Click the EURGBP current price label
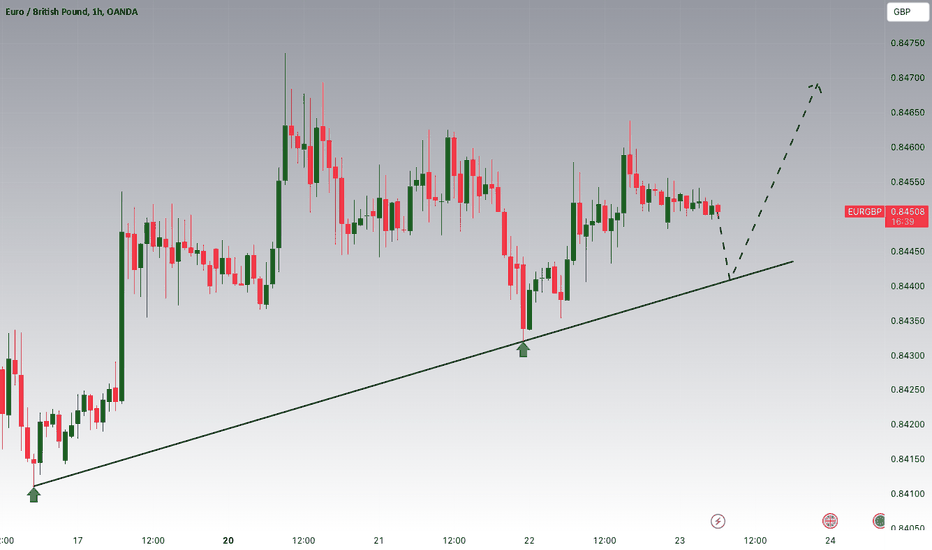Viewport: 932px width, 550px height. click(864, 212)
